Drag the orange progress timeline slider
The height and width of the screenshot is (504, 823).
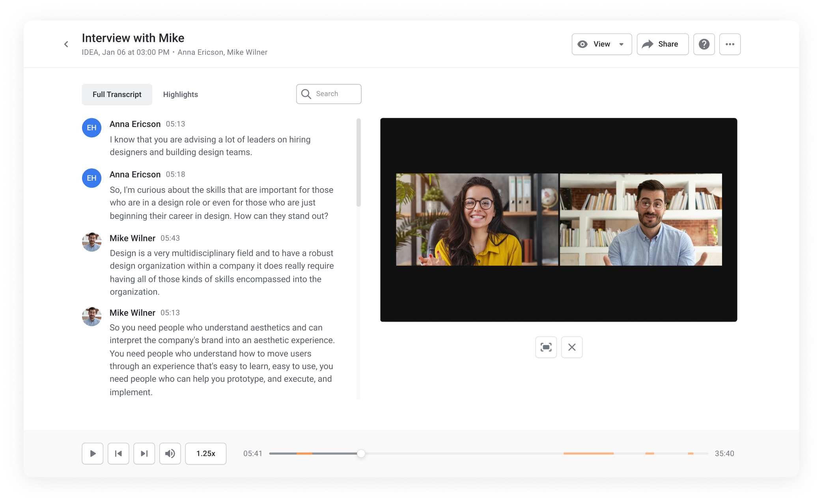[363, 453]
